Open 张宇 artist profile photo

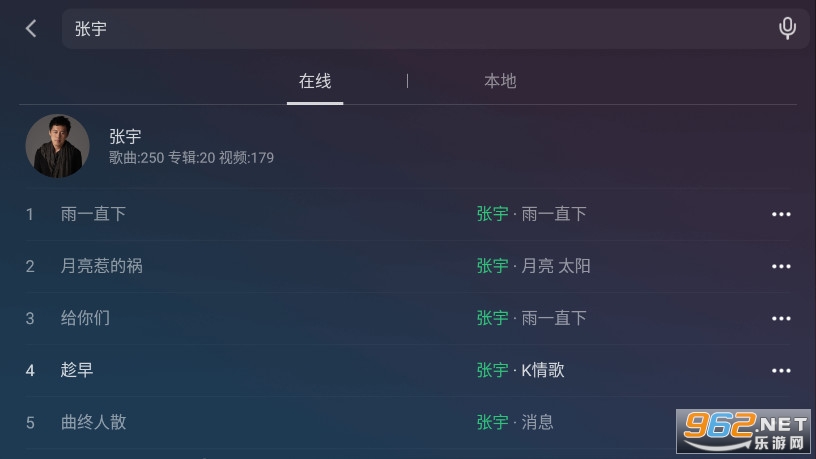tap(57, 146)
